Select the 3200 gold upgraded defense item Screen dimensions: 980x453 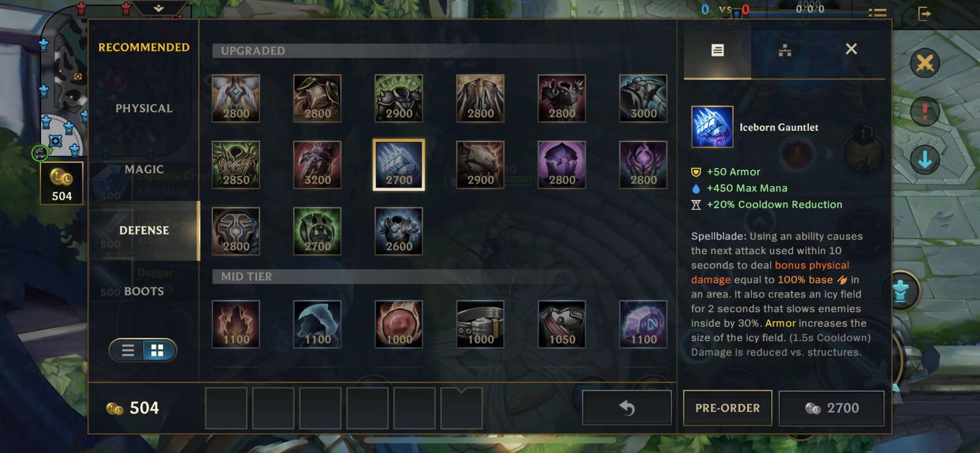[317, 165]
